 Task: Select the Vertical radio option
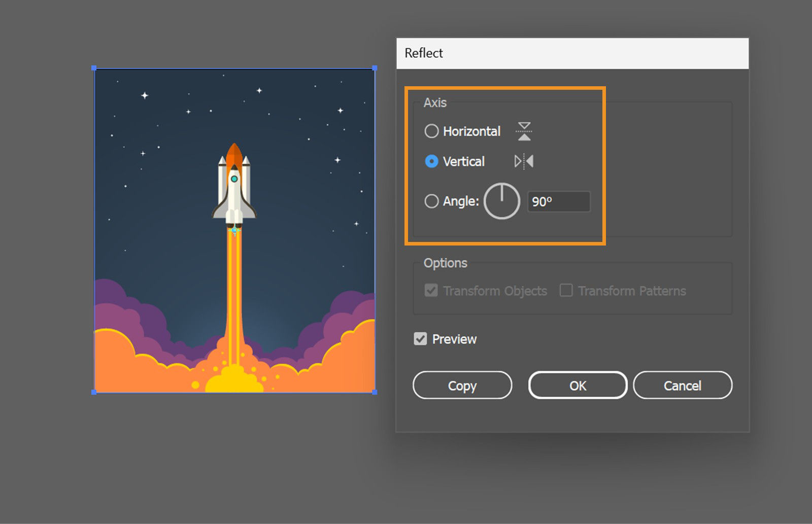[431, 161]
